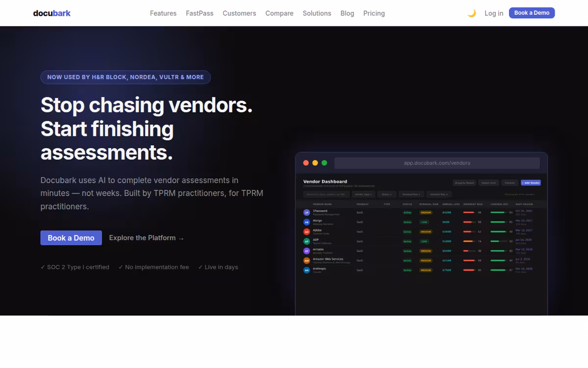Click the red window dot in mockup

[x=306, y=163]
